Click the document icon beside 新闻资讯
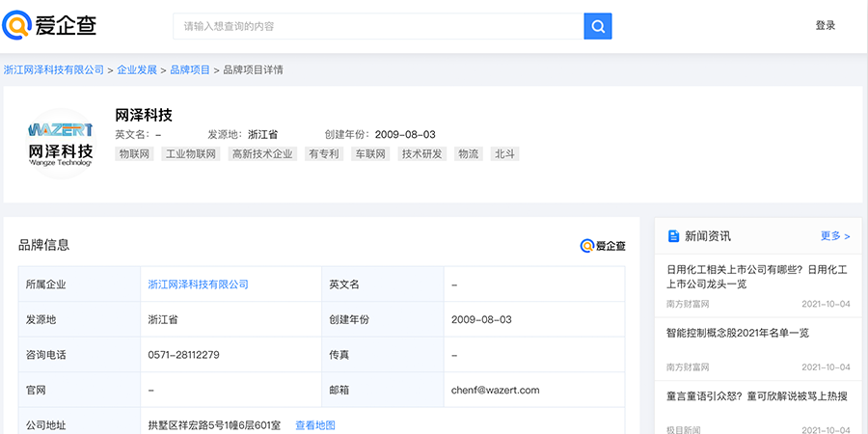Image resolution: width=868 pixels, height=434 pixels. tap(674, 236)
